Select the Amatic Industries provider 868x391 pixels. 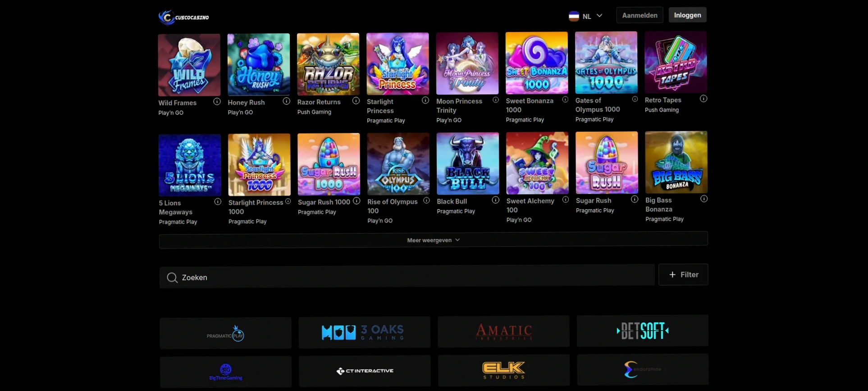(x=503, y=332)
